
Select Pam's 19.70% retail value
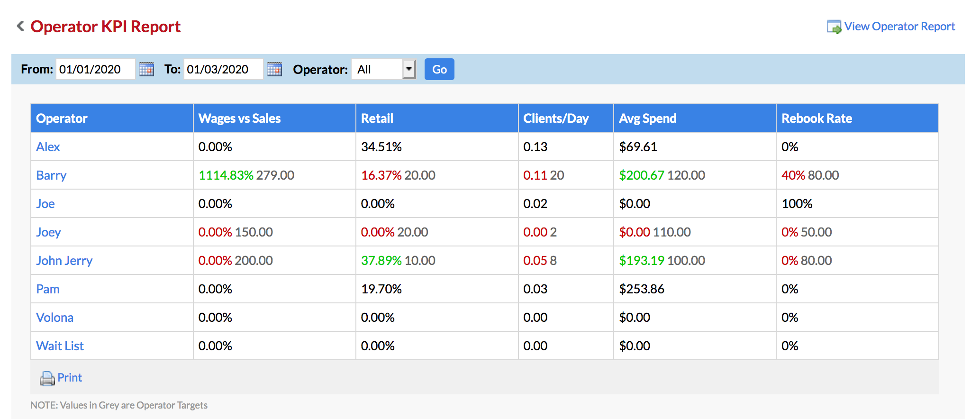(x=381, y=289)
